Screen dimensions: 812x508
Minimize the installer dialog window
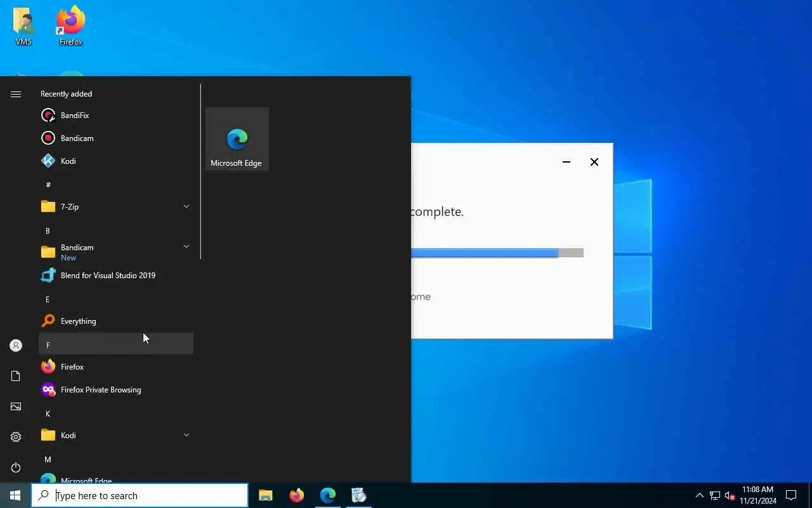(x=566, y=162)
